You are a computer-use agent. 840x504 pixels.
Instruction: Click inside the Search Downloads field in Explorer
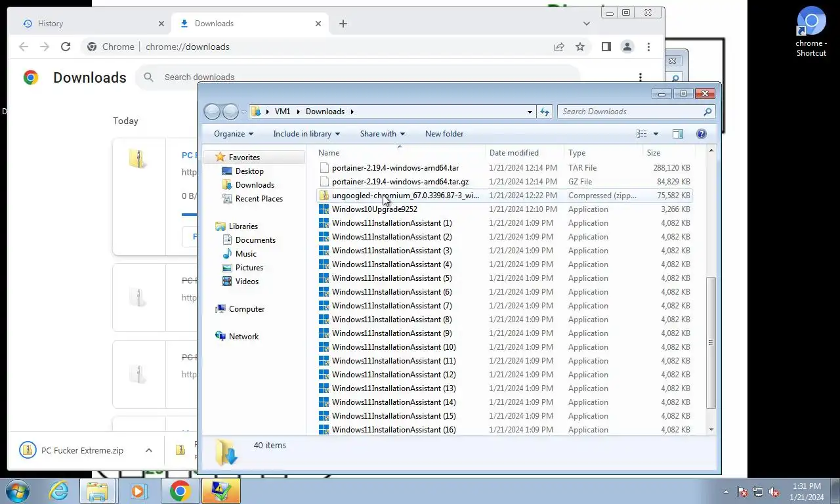click(630, 112)
